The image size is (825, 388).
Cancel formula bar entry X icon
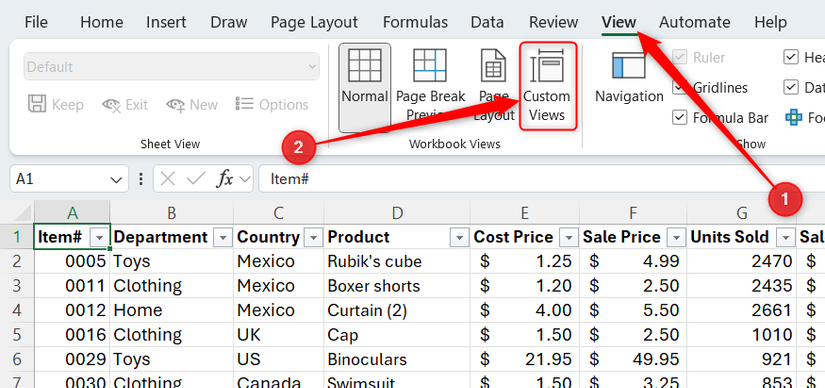coord(167,179)
